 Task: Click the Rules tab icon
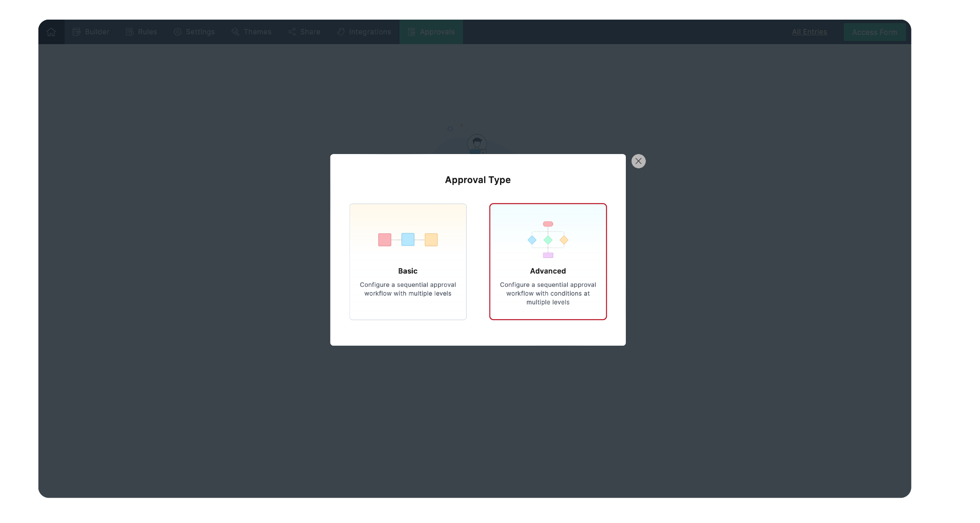click(129, 32)
